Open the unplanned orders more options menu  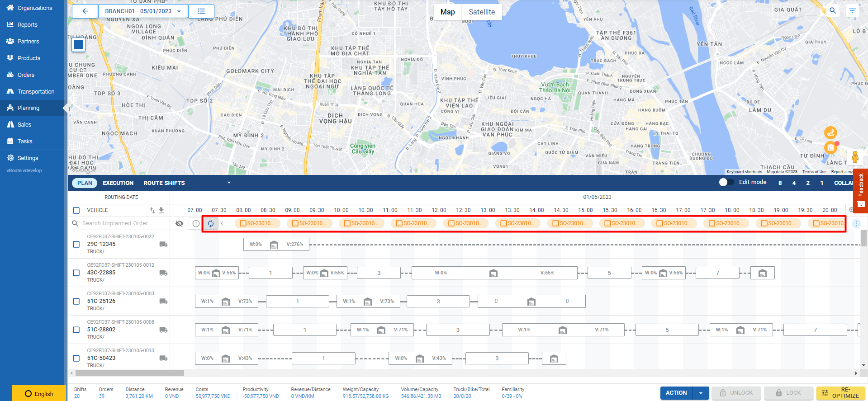[x=856, y=223]
